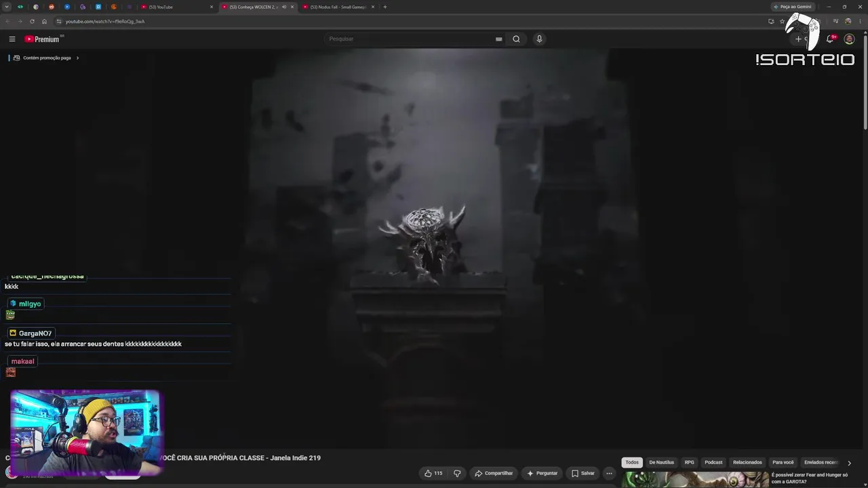View site information icon in address bar
Image resolution: width=868 pixels, height=488 pixels.
[x=59, y=21]
